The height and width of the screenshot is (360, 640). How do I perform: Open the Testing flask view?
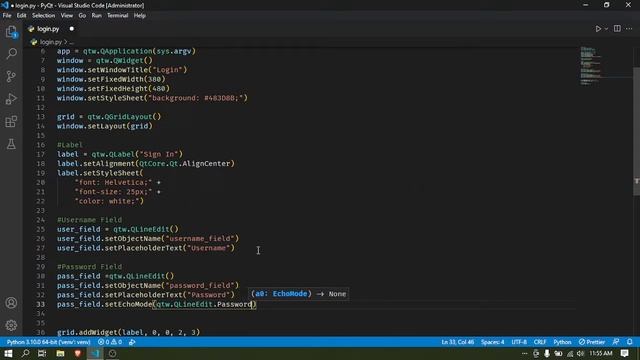(11, 144)
